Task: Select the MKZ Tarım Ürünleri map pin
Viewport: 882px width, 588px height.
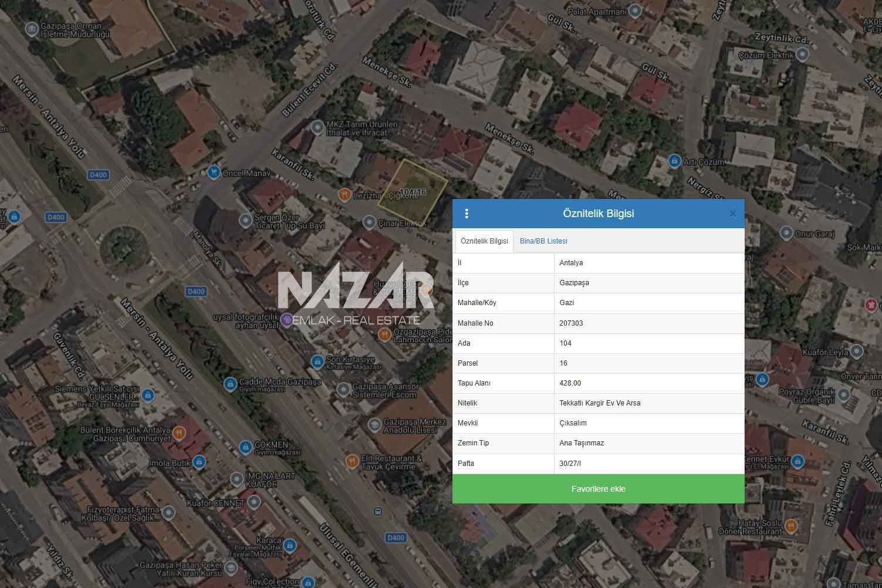Action: point(317,127)
